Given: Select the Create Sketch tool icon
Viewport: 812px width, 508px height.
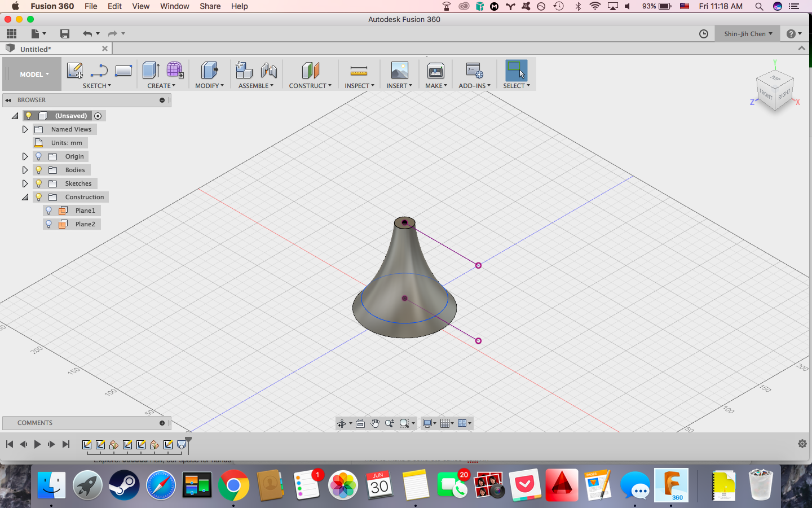Looking at the screenshot, I should (75, 71).
